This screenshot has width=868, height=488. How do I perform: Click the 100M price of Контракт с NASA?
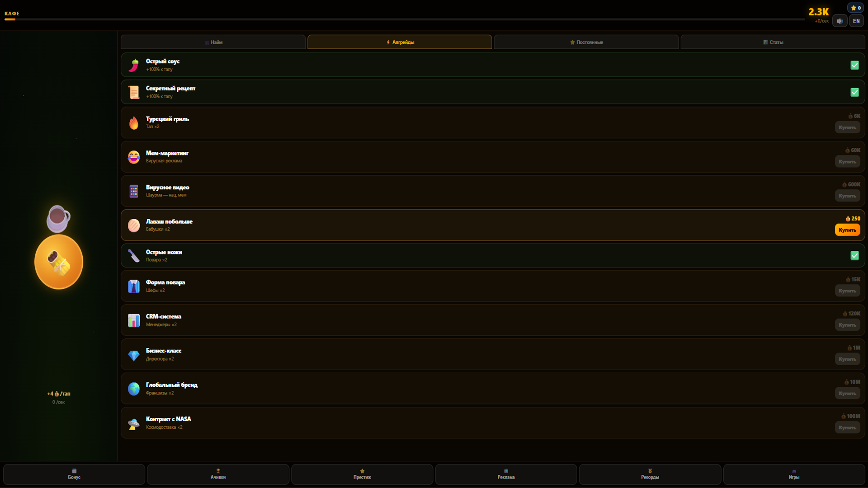[851, 416]
